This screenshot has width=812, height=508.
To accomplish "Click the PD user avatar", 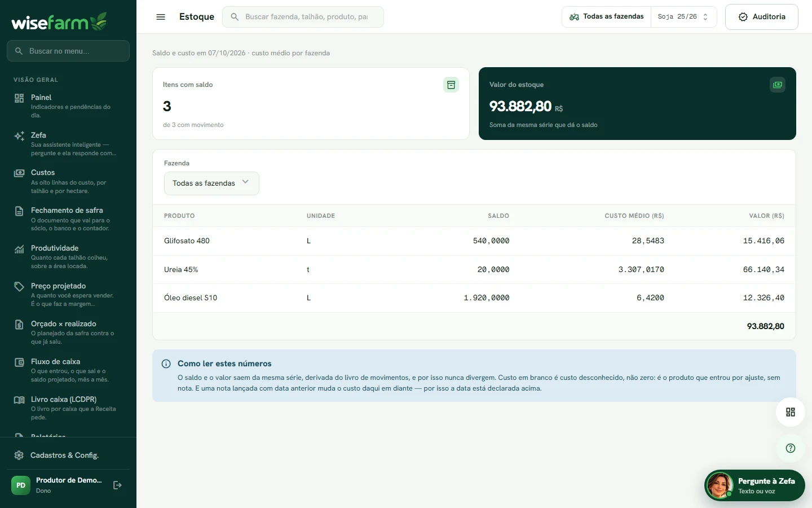I will tap(21, 485).
